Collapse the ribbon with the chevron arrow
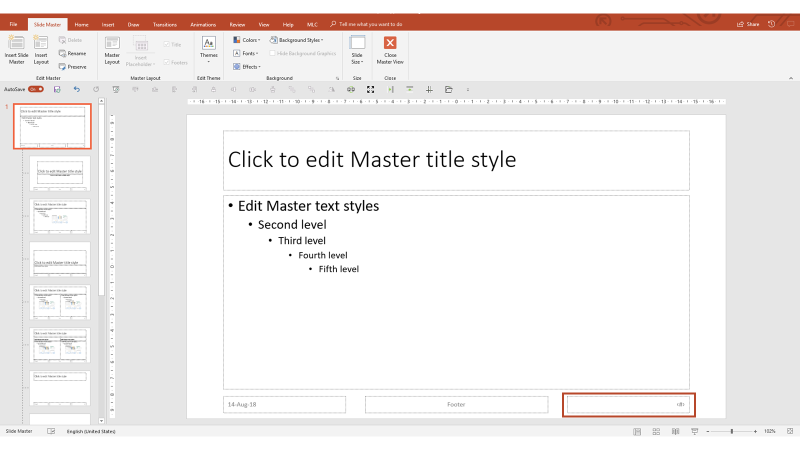 (791, 79)
